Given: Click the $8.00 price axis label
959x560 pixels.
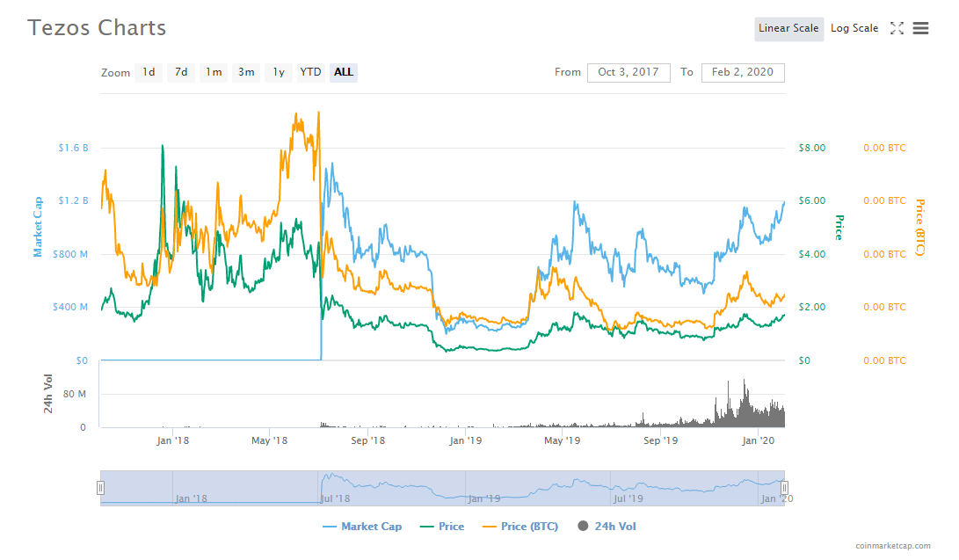Looking at the screenshot, I should 811,148.
